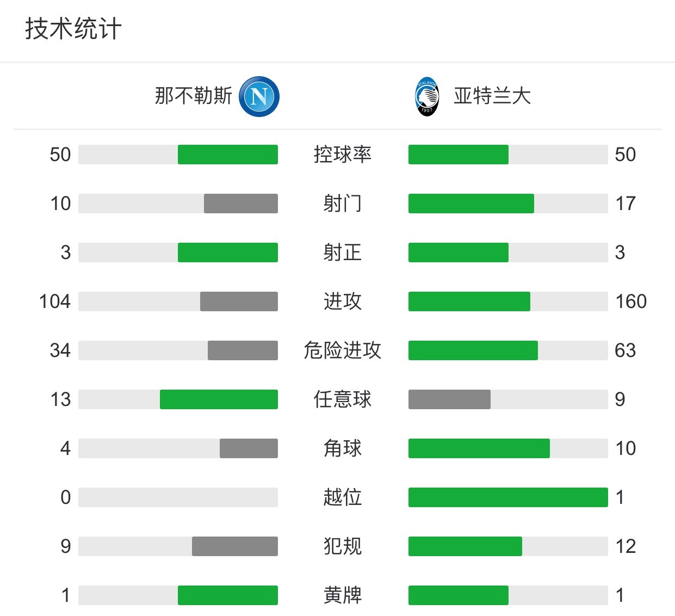Click Napoli's green 任意球 bar
The image size is (675, 616).
point(219,399)
